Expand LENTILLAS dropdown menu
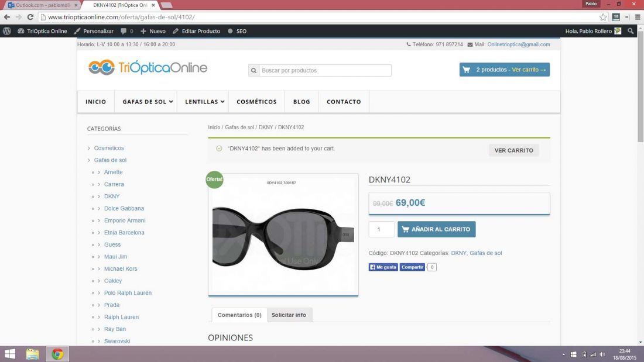Viewport: 644px width, 362px height. click(x=204, y=102)
